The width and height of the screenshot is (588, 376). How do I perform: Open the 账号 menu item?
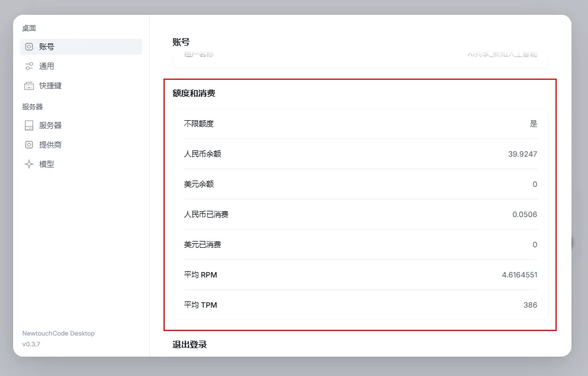tap(81, 47)
